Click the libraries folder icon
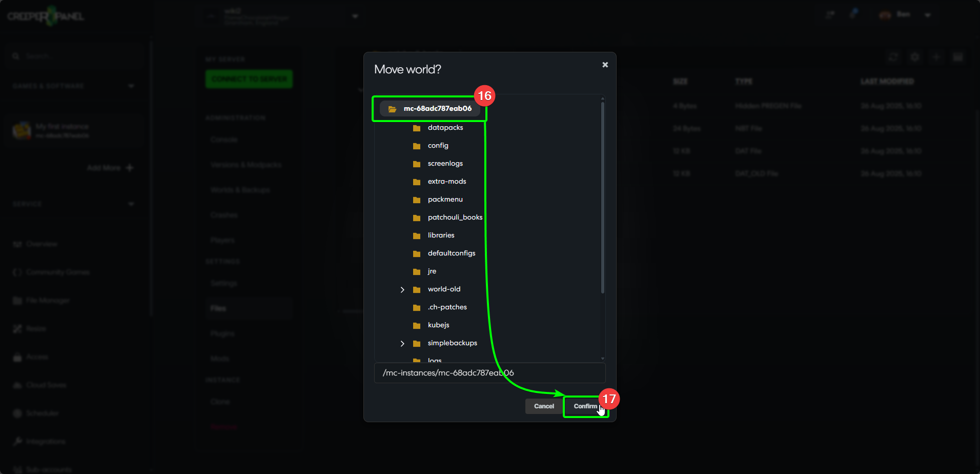 (417, 236)
